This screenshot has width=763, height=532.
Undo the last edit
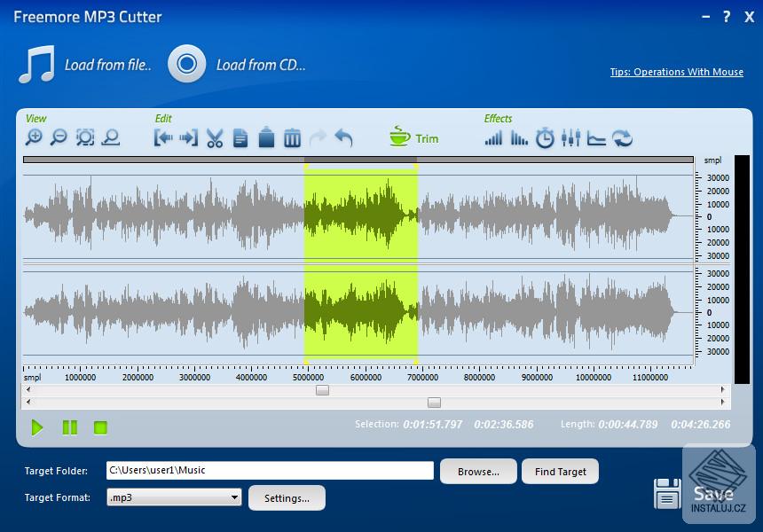(x=343, y=138)
